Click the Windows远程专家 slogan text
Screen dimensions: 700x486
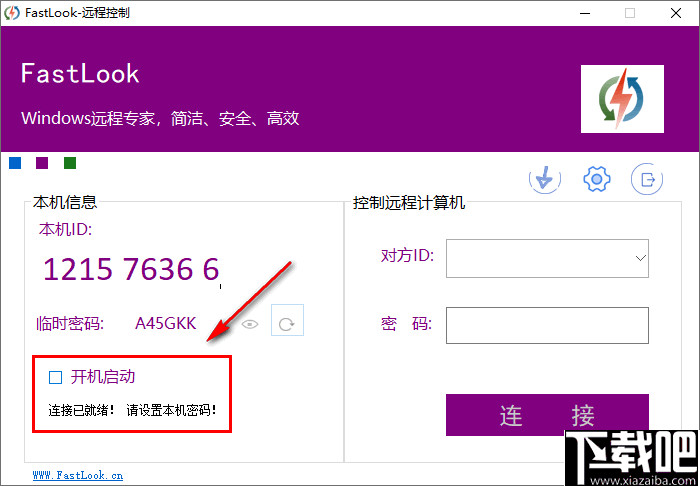(x=160, y=119)
